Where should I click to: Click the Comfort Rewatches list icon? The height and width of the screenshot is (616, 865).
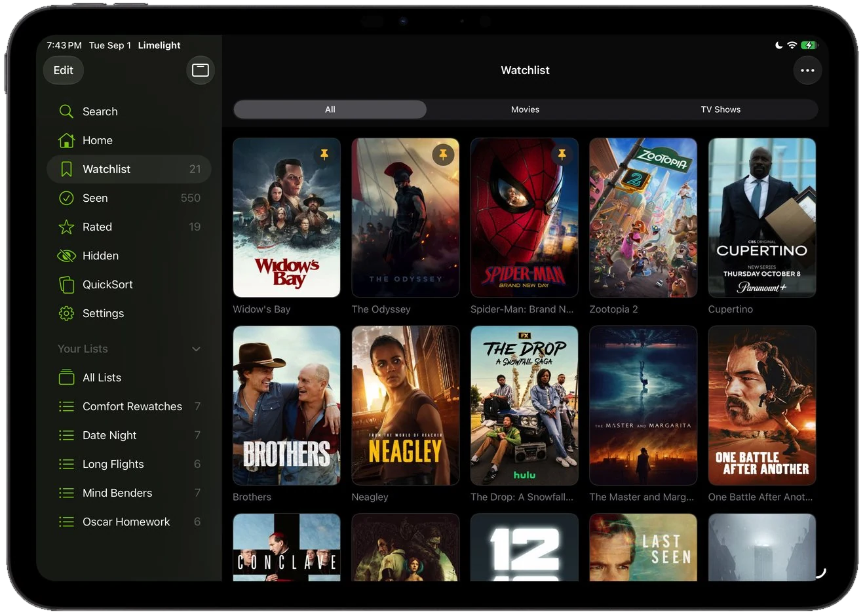click(66, 406)
